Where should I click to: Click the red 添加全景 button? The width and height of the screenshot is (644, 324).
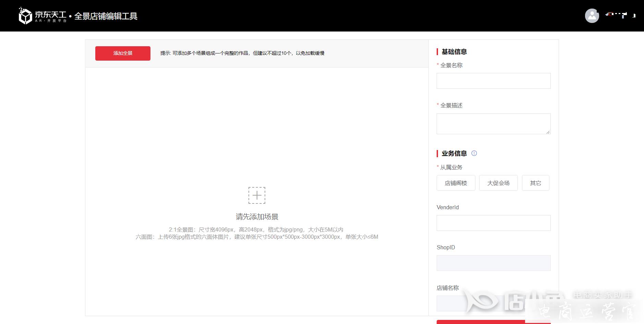[123, 53]
